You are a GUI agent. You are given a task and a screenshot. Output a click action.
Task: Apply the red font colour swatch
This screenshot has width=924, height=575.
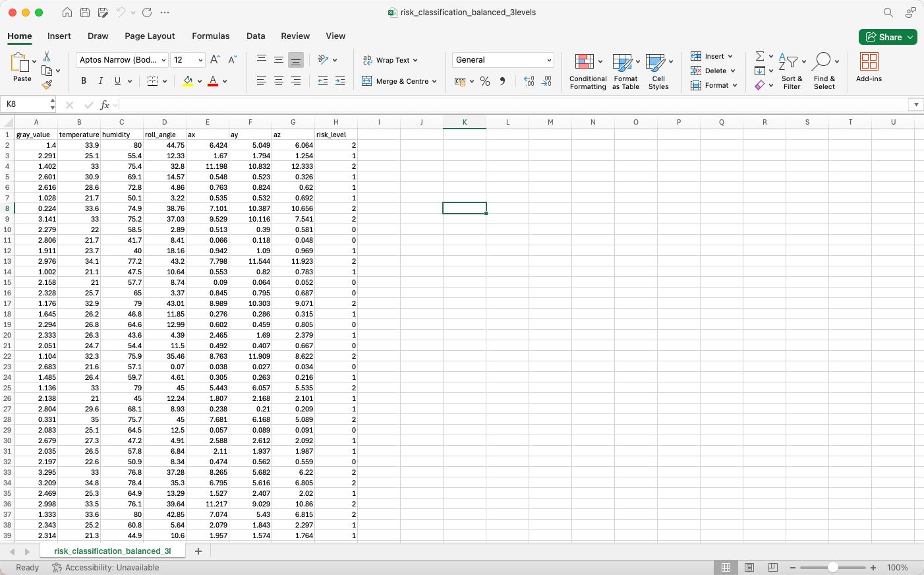pyautogui.click(x=213, y=81)
